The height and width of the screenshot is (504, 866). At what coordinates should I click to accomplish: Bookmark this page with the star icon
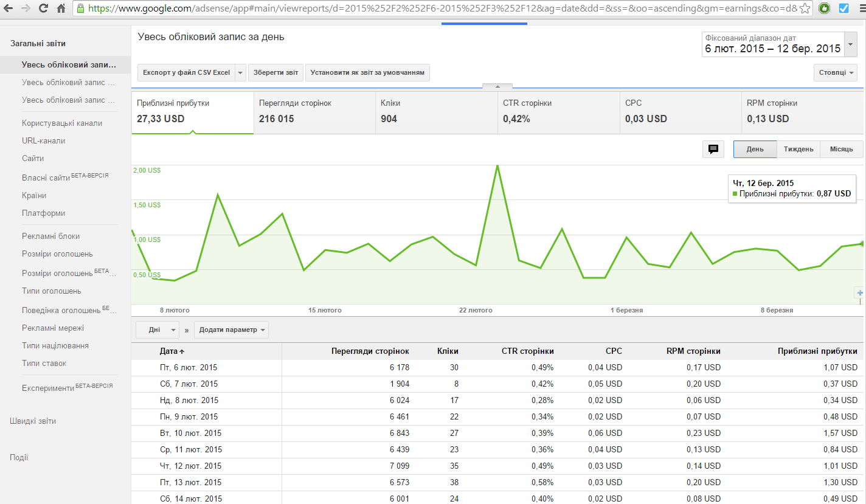pyautogui.click(x=805, y=9)
